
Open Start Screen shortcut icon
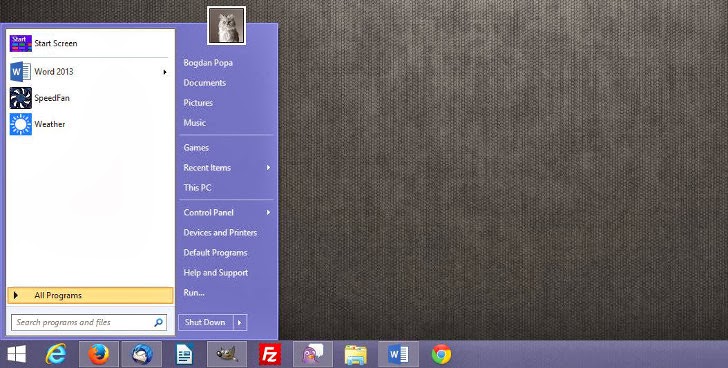tap(21, 44)
